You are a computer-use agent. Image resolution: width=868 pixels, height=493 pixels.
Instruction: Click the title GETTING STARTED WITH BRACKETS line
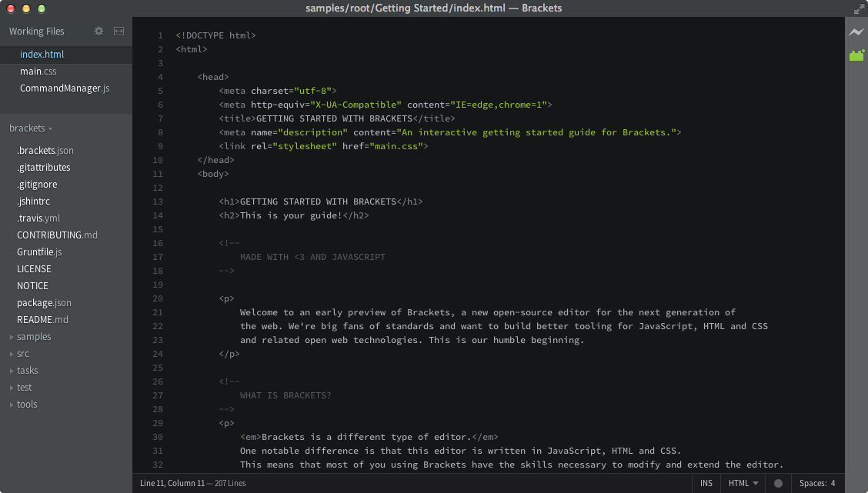click(336, 118)
